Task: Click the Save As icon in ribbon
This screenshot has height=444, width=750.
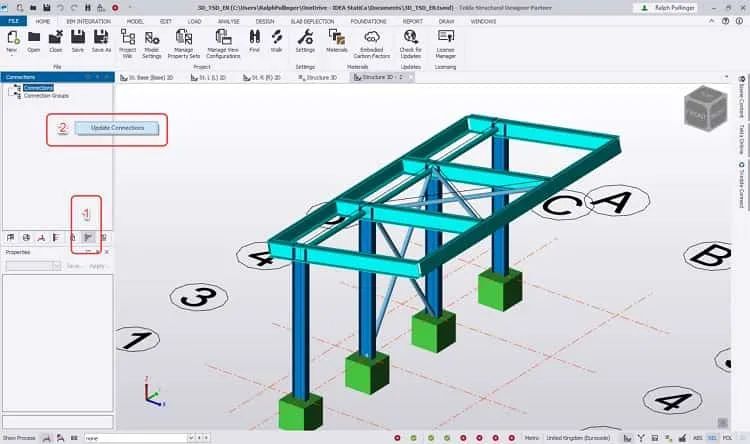Action: coord(101,41)
